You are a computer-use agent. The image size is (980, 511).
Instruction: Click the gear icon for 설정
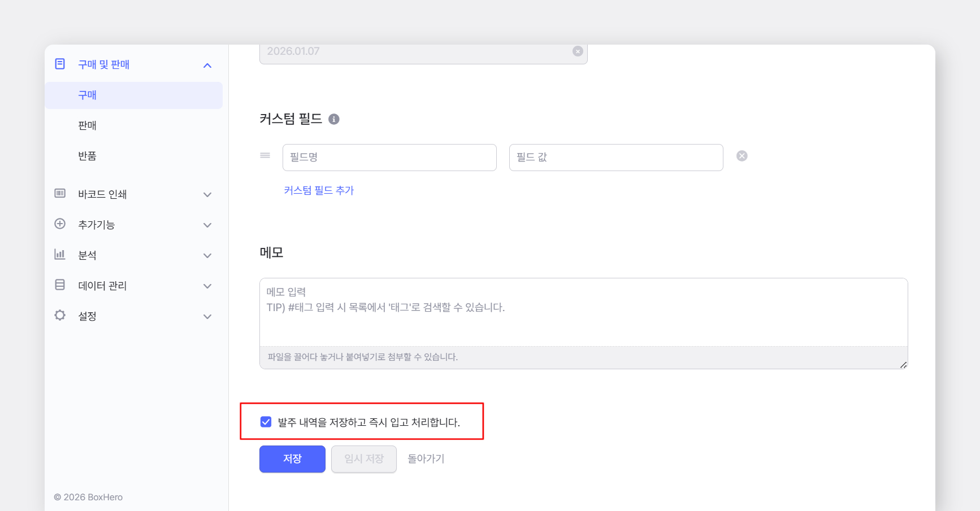60,316
